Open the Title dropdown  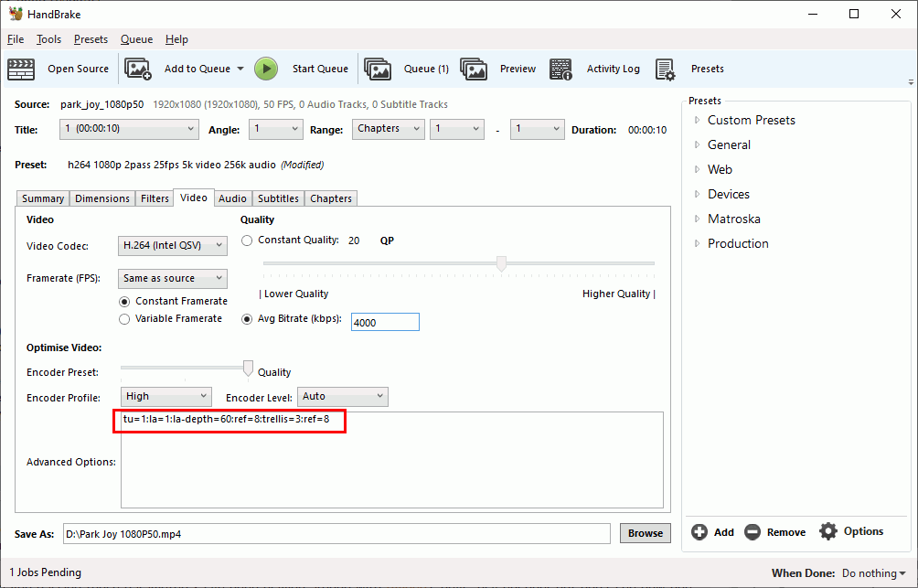[129, 130]
